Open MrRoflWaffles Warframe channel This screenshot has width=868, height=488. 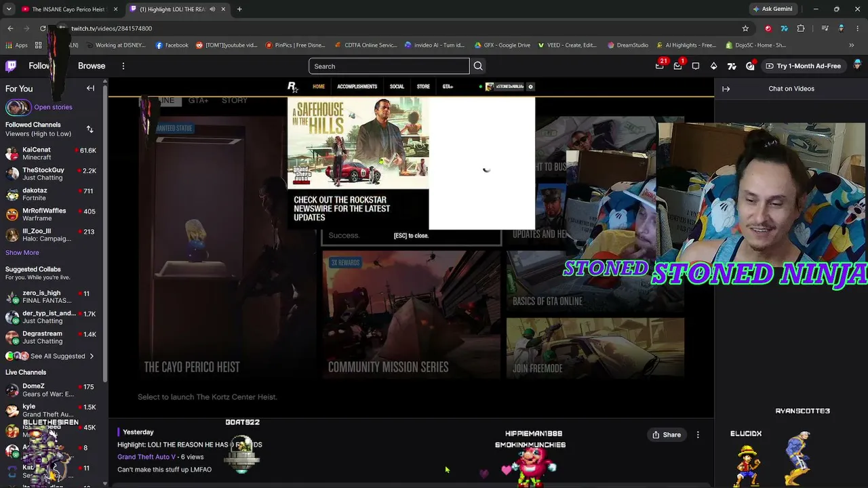(x=51, y=214)
